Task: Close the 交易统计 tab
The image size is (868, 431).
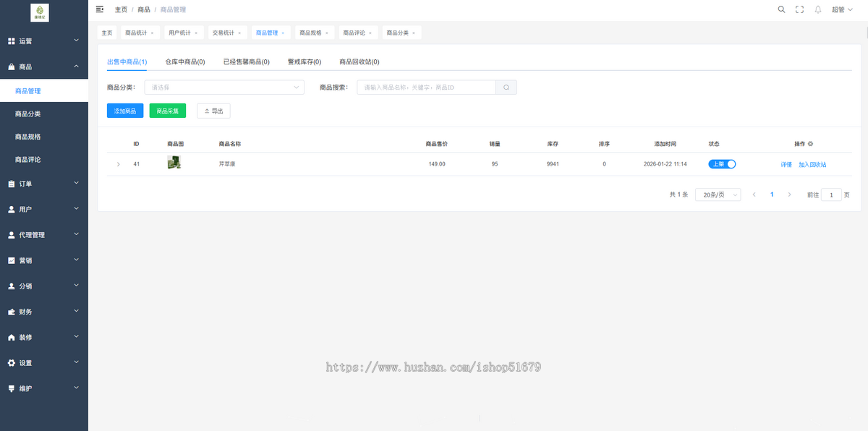Action: point(239,33)
